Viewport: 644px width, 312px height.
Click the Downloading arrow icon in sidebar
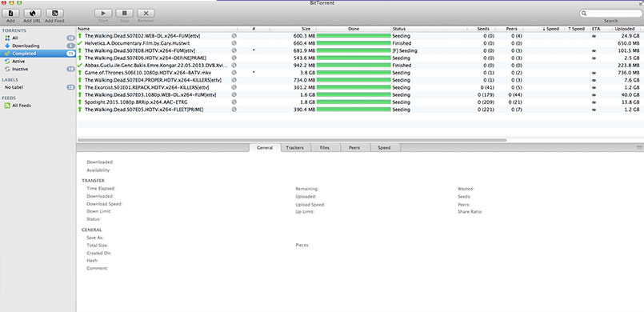[x=7, y=46]
